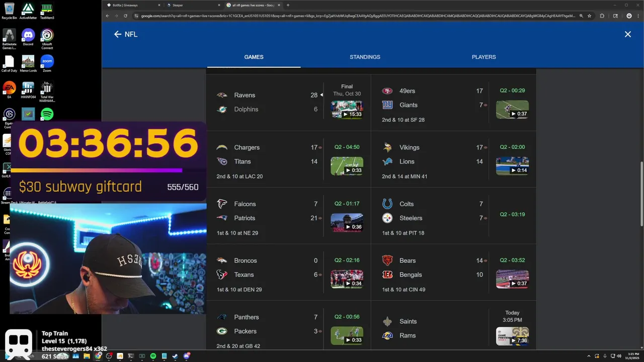This screenshot has height=362, width=644.
Task: Open a new Chrome tab
Action: tap(288, 5)
